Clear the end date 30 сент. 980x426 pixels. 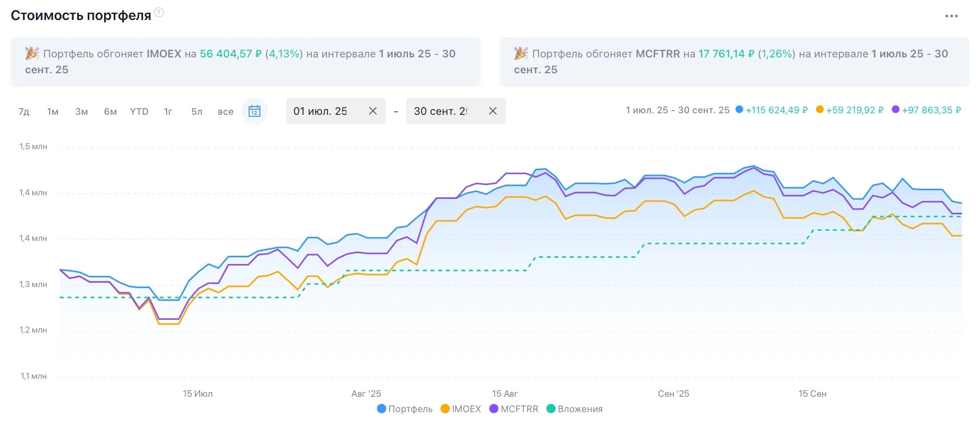coord(493,111)
